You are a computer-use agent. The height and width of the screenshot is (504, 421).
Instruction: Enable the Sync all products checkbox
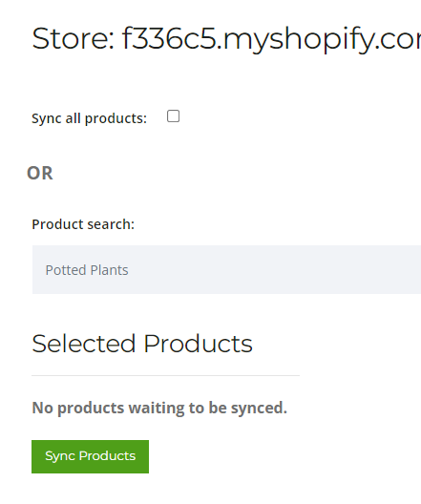[x=173, y=116]
